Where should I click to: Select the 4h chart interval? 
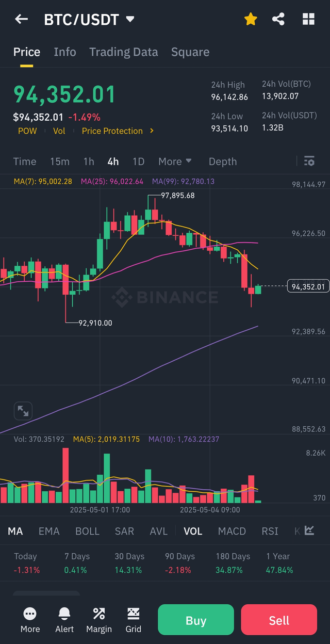(113, 162)
